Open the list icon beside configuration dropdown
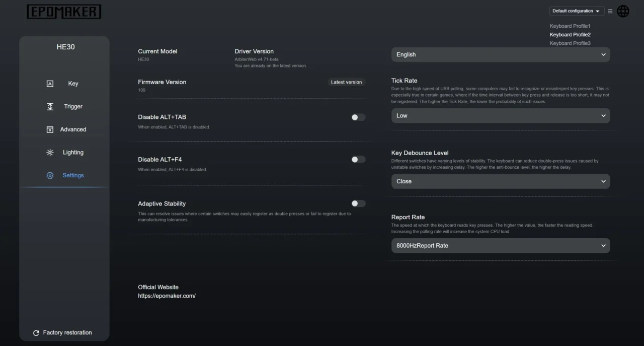 [610, 11]
